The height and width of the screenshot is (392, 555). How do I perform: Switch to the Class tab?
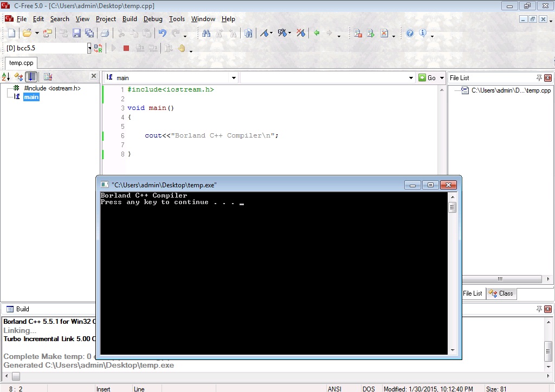[x=501, y=293]
